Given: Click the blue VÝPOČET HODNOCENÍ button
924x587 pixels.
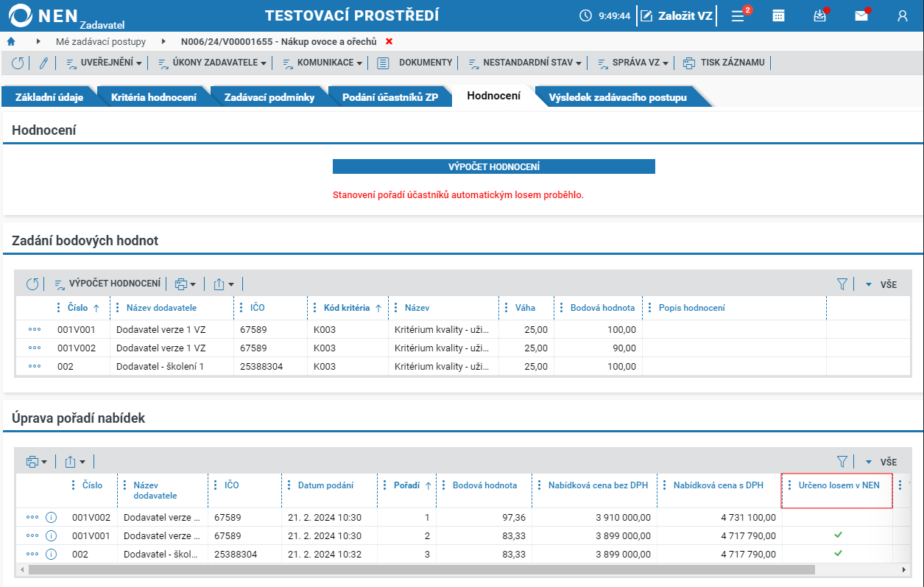Looking at the screenshot, I should coord(494,167).
